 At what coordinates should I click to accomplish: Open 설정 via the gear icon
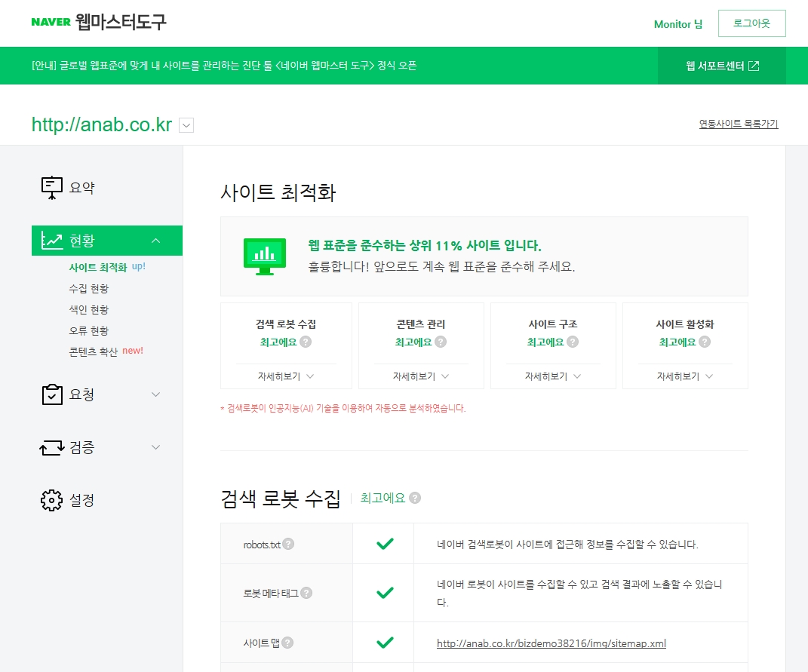pos(51,500)
